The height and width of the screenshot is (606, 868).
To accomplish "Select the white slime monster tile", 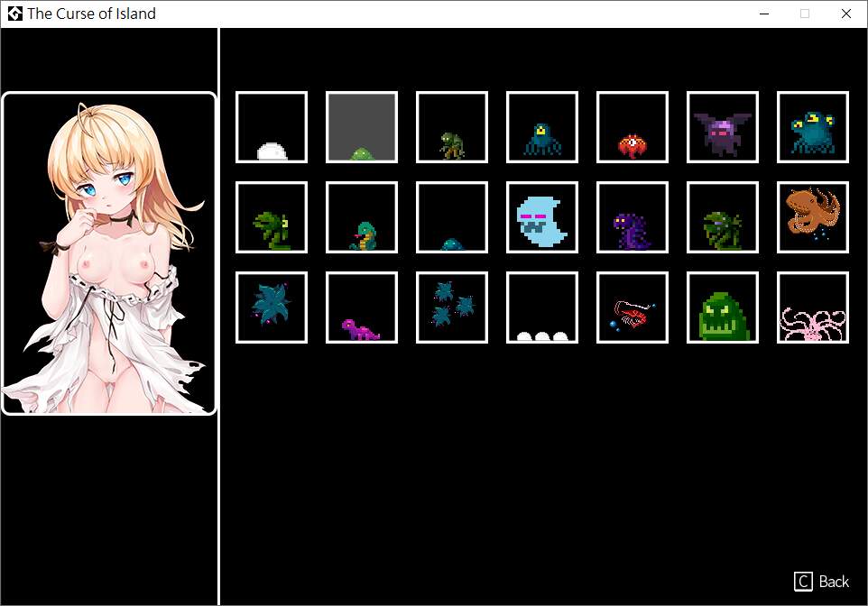I will 272,127.
